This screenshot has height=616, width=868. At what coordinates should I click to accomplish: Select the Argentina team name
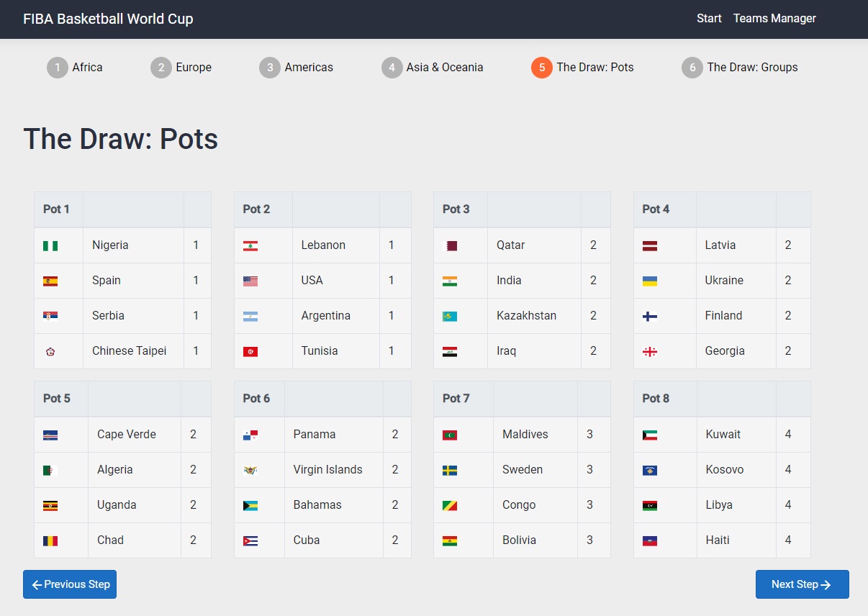(325, 316)
